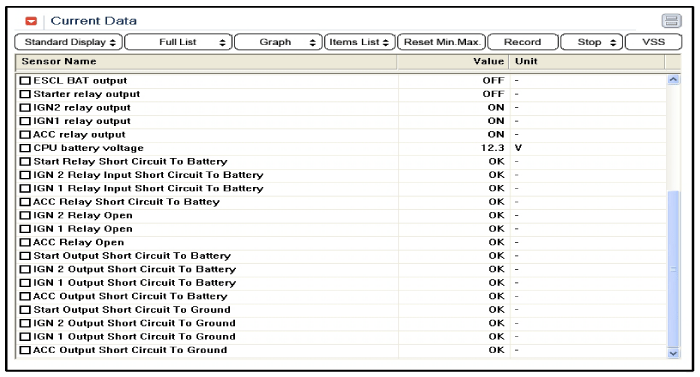Check the IGN2 relay output checkbox
Image resolution: width=700 pixels, height=377 pixels.
25,108
